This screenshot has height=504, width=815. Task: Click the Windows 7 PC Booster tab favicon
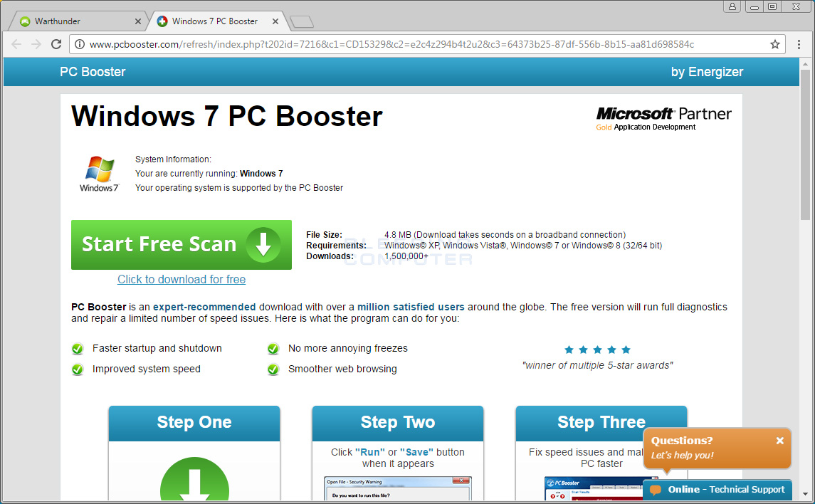point(162,21)
